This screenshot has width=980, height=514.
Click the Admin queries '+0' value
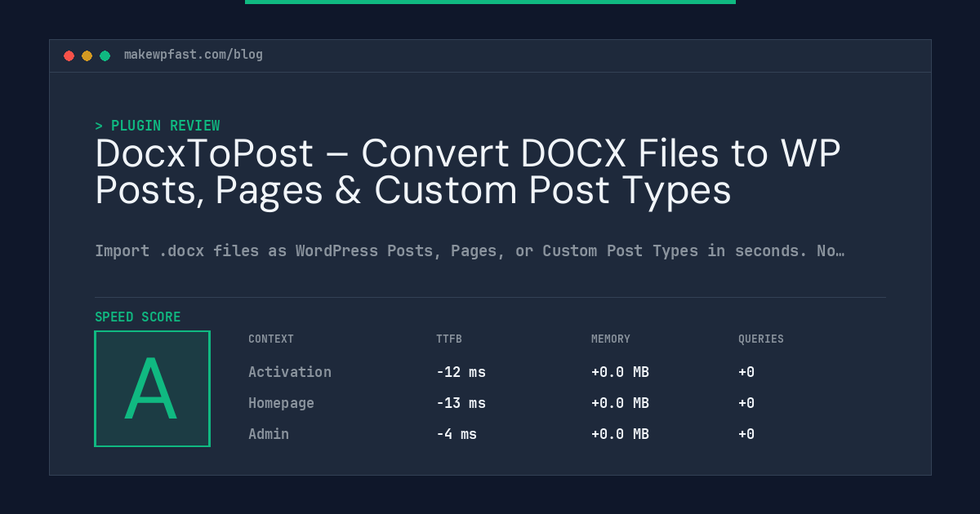coord(746,434)
